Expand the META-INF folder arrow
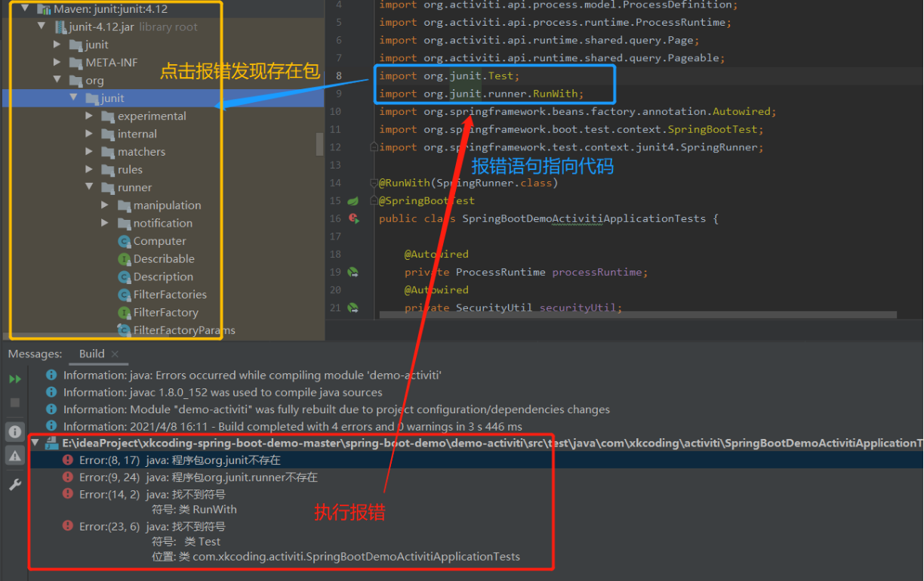 pyautogui.click(x=57, y=63)
